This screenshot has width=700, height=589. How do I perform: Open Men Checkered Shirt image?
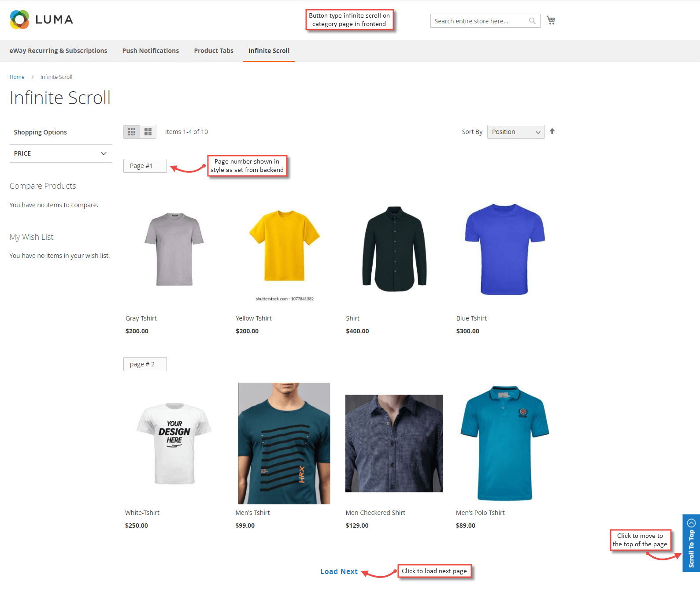click(x=394, y=444)
